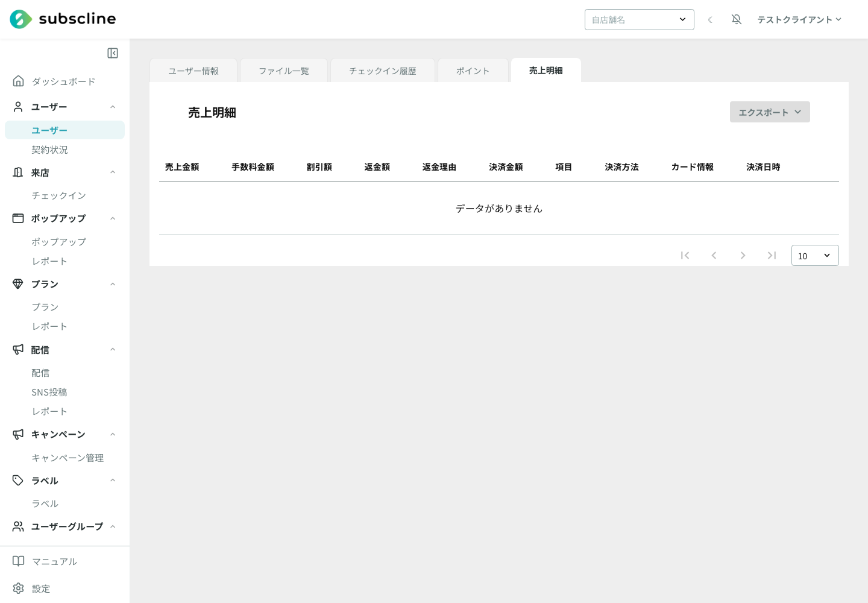Open チェックイン under 来店

[59, 195]
